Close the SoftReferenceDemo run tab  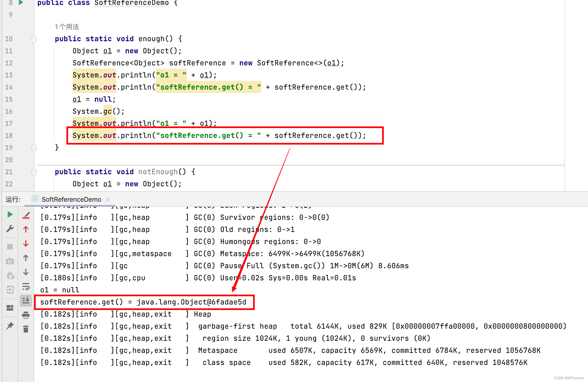click(x=108, y=199)
